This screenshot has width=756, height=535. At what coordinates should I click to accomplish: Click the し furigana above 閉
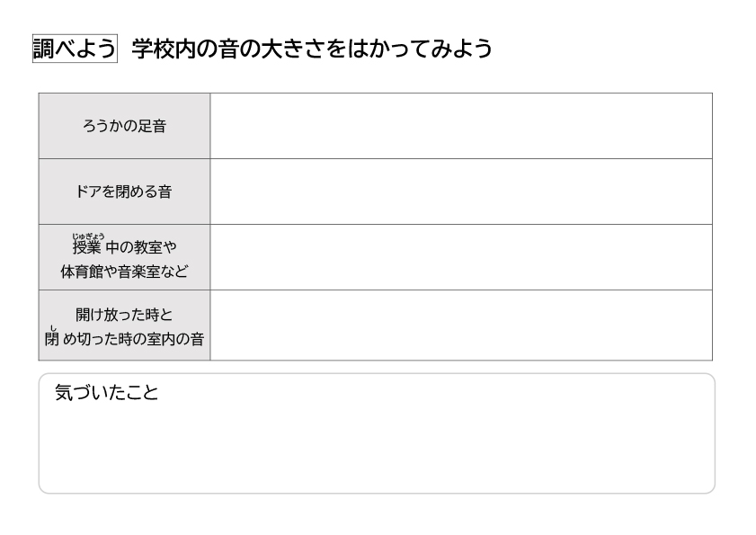point(53,328)
